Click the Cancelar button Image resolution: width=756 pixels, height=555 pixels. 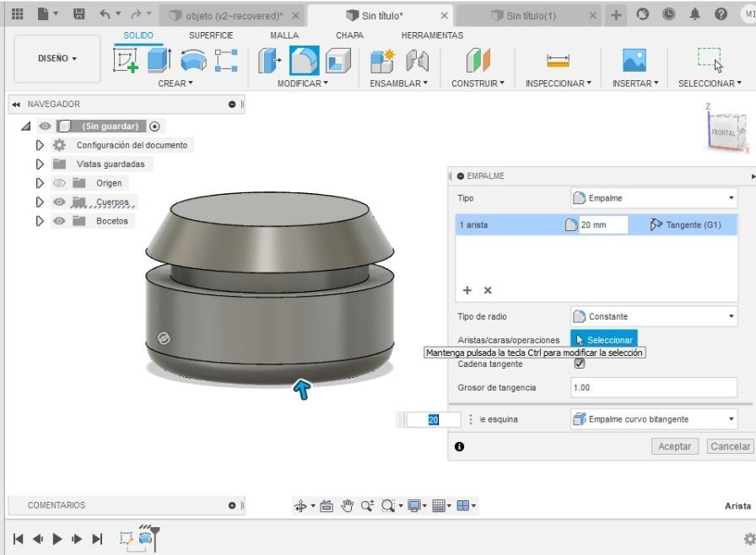pos(730,446)
